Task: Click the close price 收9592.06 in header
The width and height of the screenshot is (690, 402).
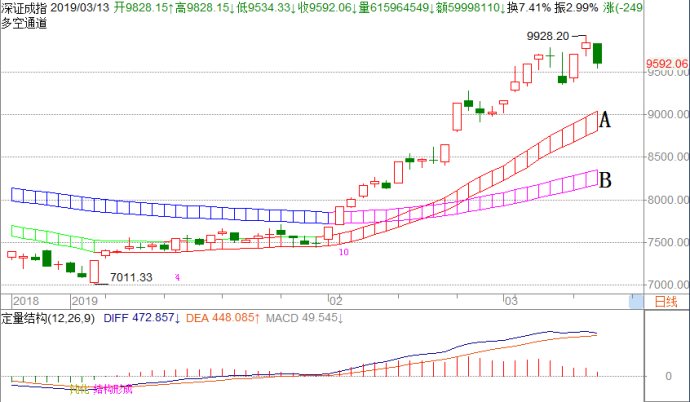Action: [327, 7]
